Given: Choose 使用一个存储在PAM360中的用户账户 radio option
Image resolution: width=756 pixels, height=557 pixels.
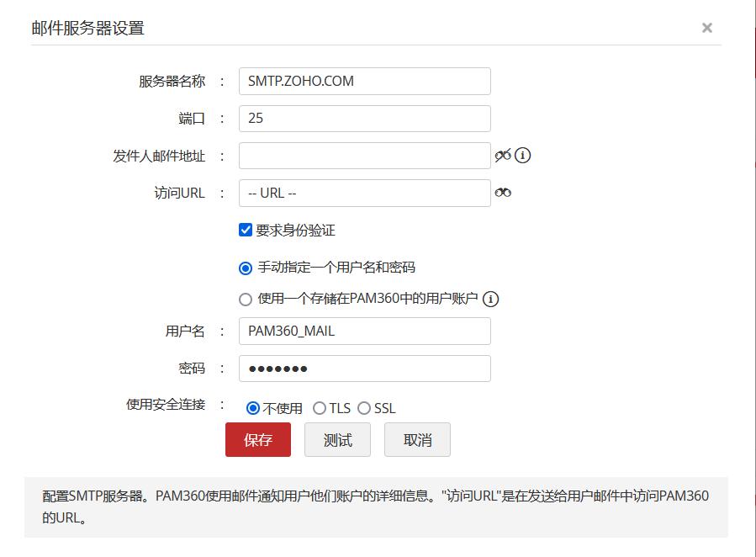Looking at the screenshot, I should (246, 299).
